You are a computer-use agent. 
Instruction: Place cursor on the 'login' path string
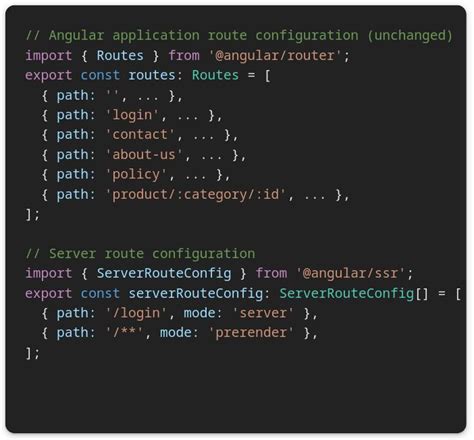[x=132, y=115]
